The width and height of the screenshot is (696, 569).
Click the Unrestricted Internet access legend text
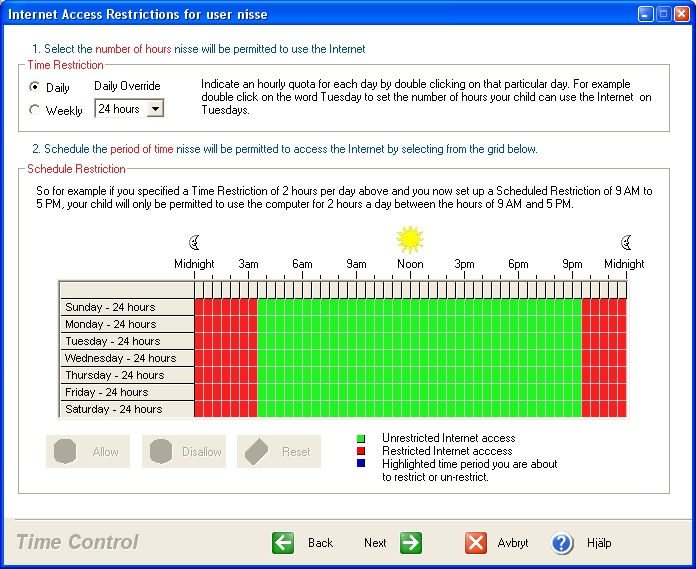pyautogui.click(x=449, y=438)
